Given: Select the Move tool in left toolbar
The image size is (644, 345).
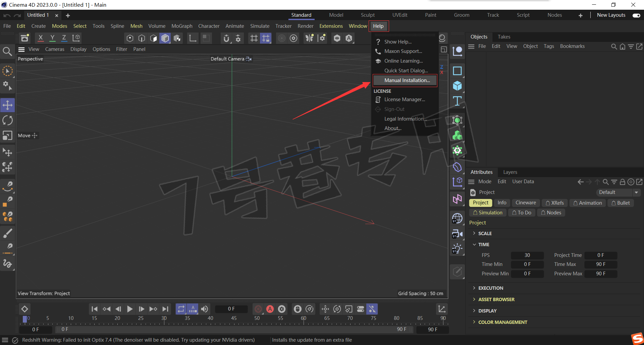Looking at the screenshot, I should [7, 105].
